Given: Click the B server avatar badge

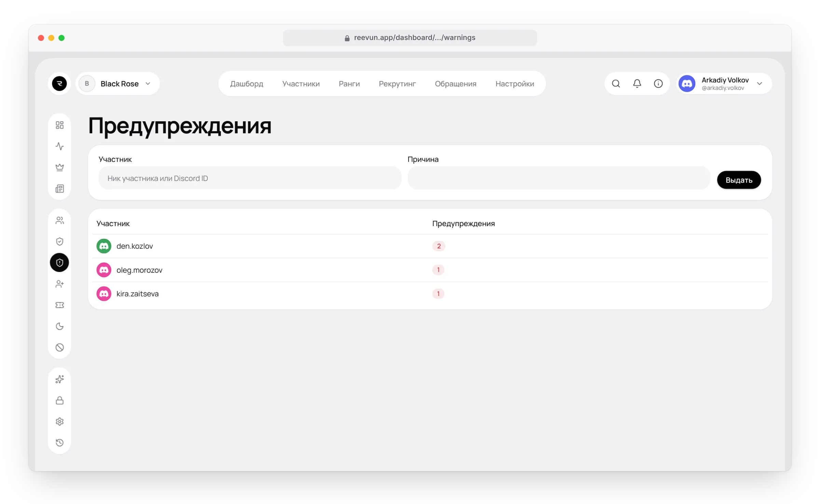Looking at the screenshot, I should tap(87, 83).
